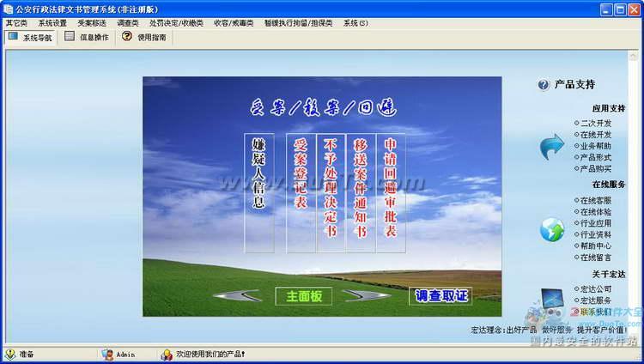Click the 欢迎使用我们的产品! status text
The height and width of the screenshot is (364, 644).
coord(210,354)
